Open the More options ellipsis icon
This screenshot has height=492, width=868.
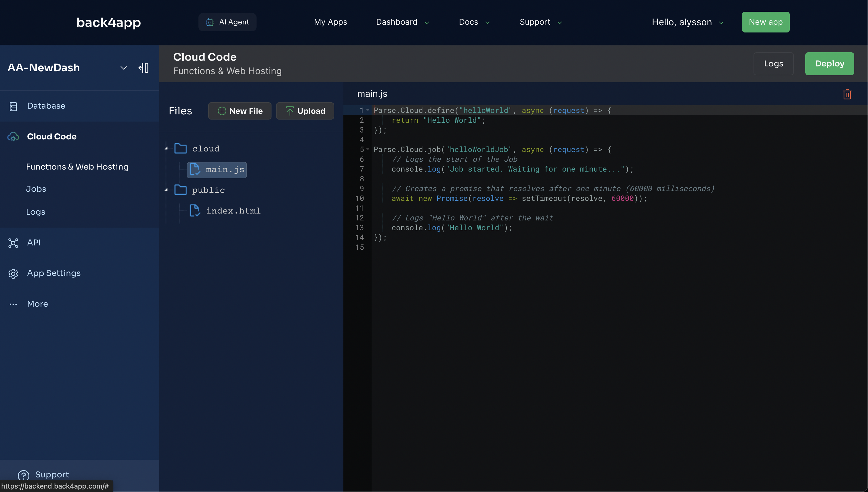tap(13, 304)
